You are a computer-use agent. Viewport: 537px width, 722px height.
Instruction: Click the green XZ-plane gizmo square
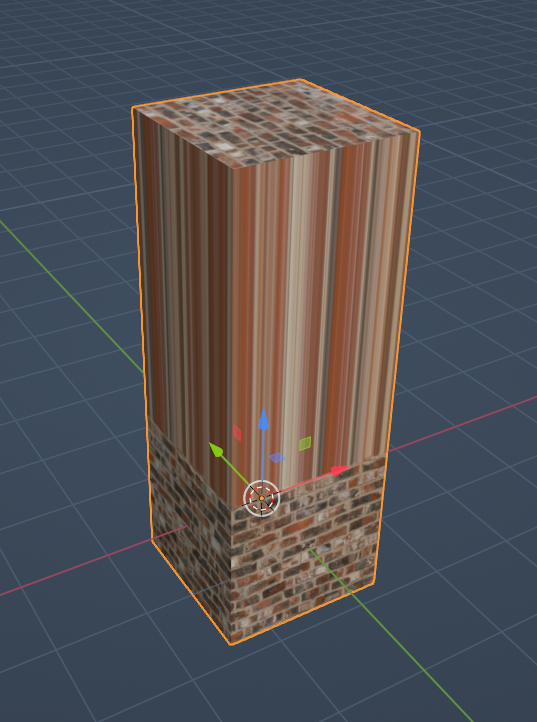point(305,443)
